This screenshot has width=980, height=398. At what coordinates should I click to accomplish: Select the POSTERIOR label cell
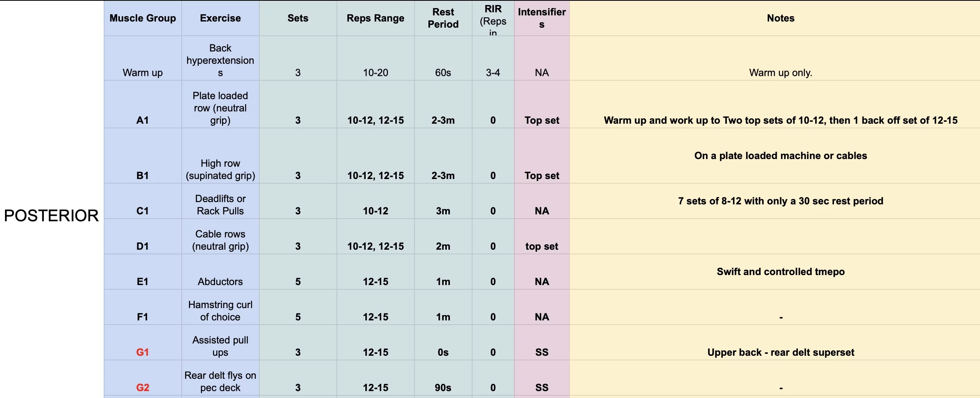(x=51, y=216)
